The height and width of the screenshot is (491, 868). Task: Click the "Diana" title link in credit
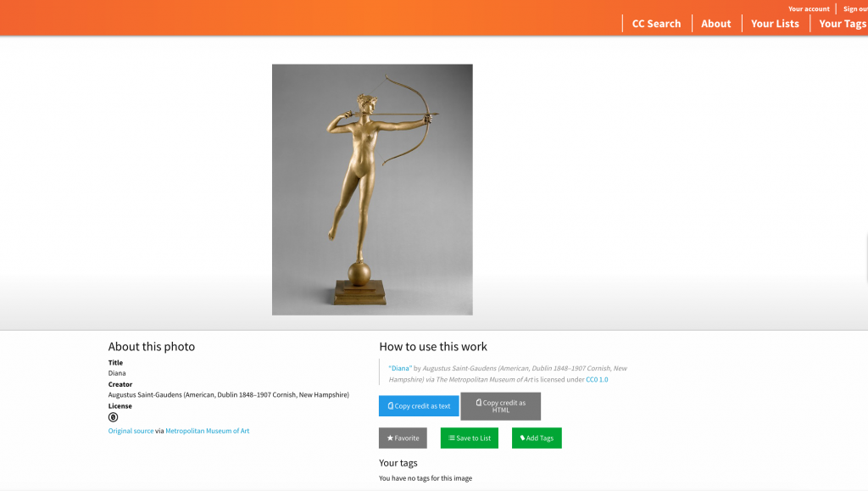(x=400, y=368)
